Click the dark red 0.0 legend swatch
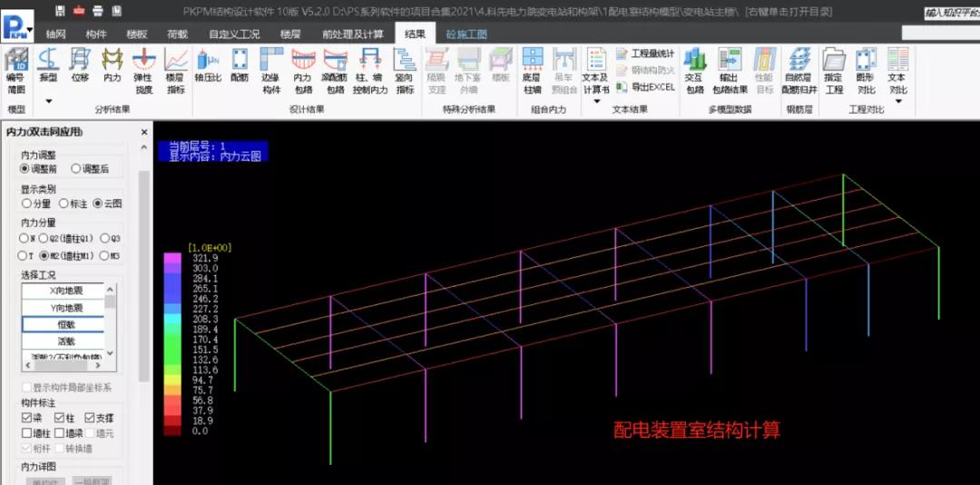This screenshot has height=485, width=980. pos(172,431)
